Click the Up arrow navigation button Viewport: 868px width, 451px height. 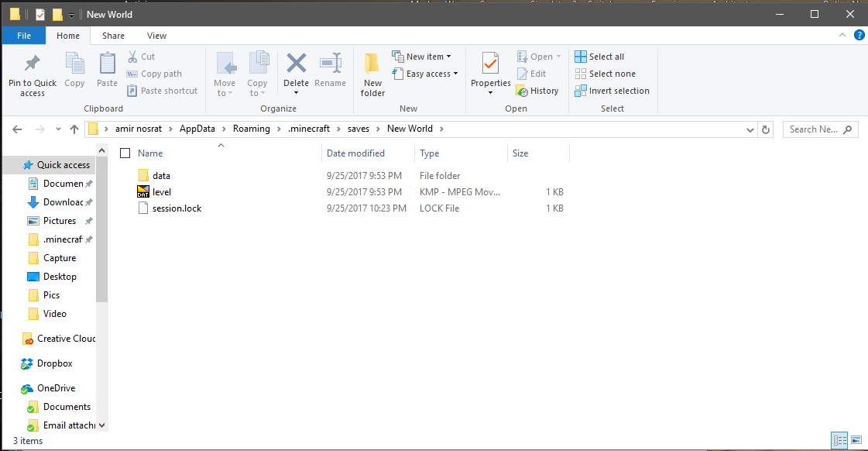[74, 129]
